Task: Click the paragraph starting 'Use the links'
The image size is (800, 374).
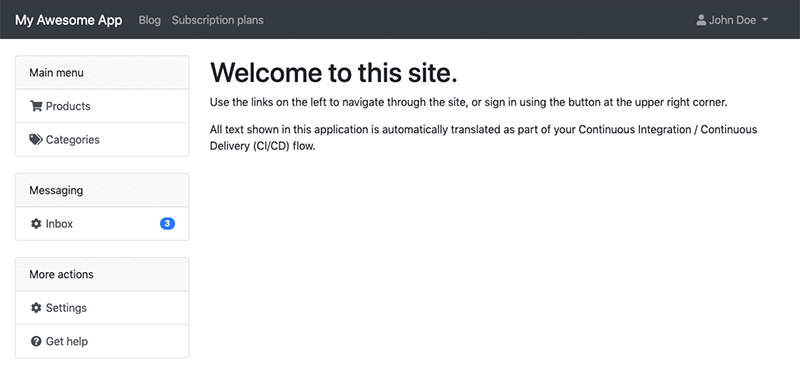Action: (x=468, y=102)
